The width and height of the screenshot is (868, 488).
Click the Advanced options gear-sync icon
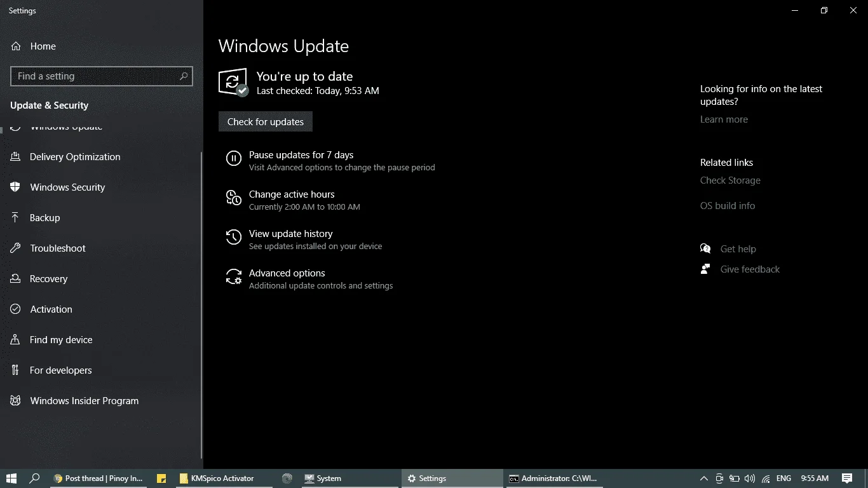(234, 276)
